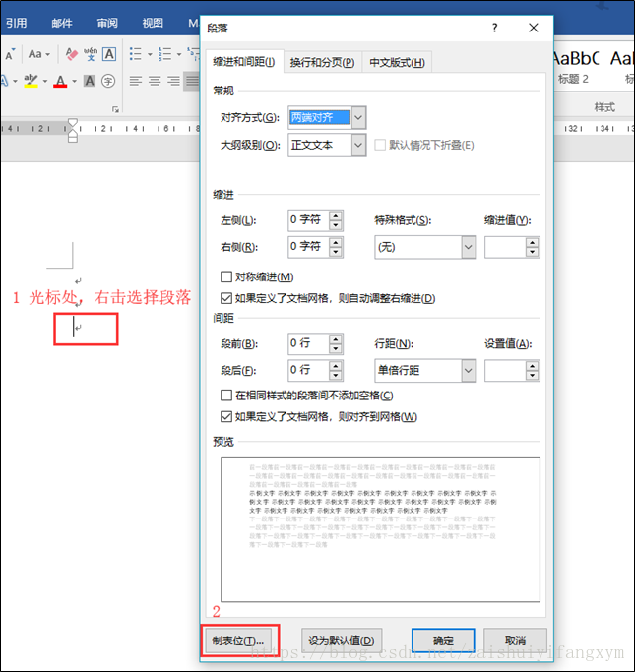The width and height of the screenshot is (635, 672).
Task: Click the character shading icon
Action: click(x=90, y=81)
